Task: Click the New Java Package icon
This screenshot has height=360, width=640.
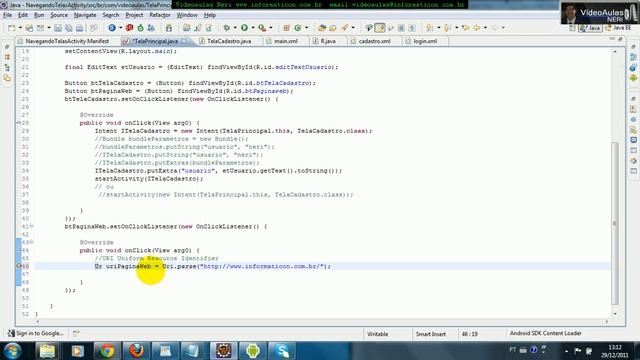Action: point(287,28)
